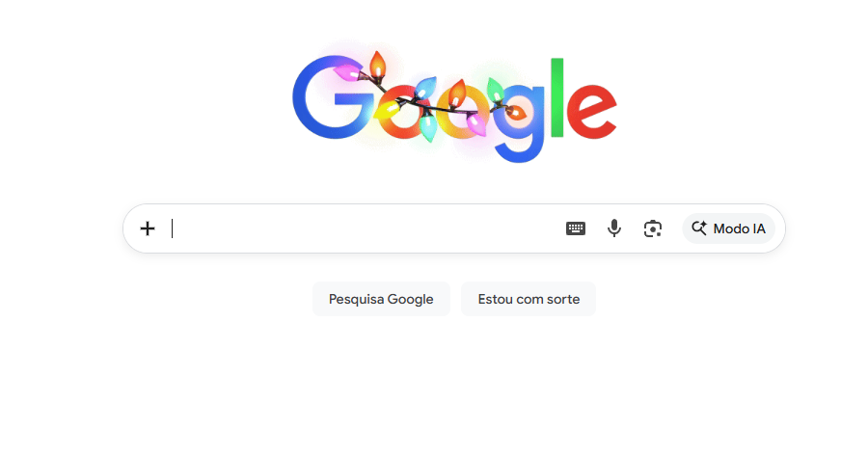This screenshot has height=456, width=868.
Task: Open AI mode via the Modo IA label
Action: pos(739,228)
